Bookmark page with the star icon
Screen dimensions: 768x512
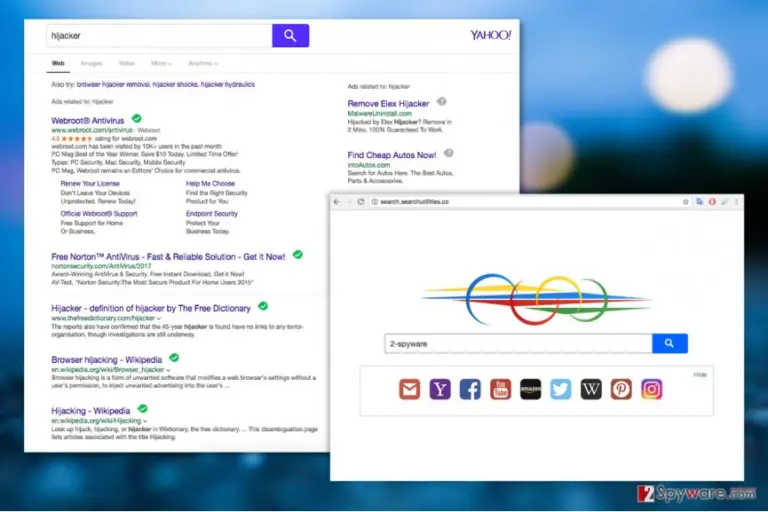click(685, 202)
